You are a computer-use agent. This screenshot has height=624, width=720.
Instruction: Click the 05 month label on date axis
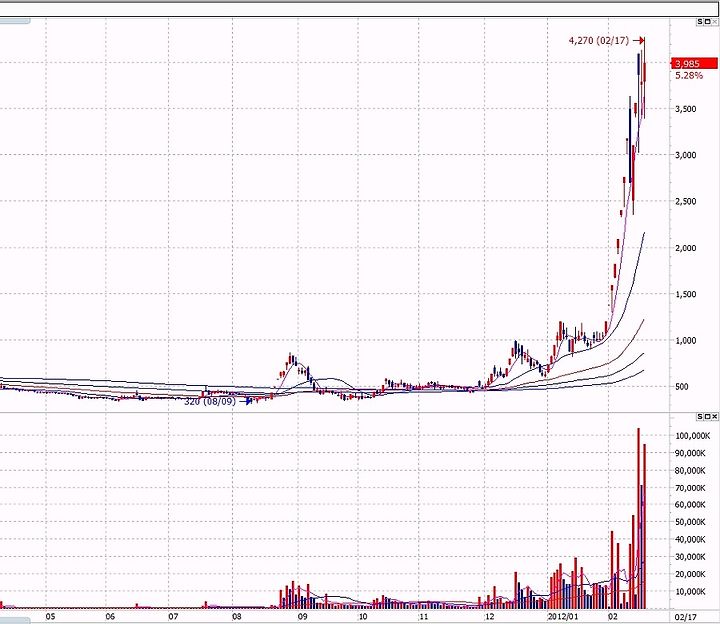51,617
